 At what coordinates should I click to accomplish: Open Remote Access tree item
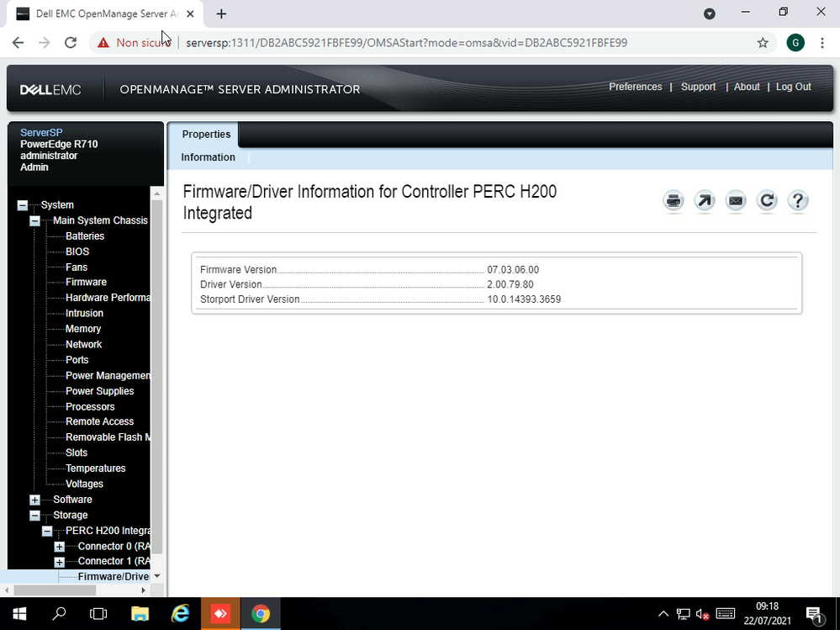tap(100, 422)
